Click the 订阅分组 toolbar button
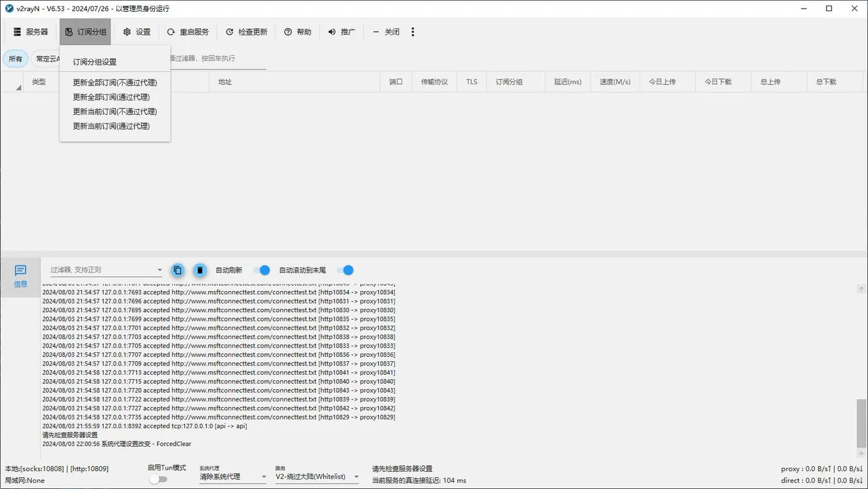Image resolution: width=868 pixels, height=489 pixels. (86, 32)
